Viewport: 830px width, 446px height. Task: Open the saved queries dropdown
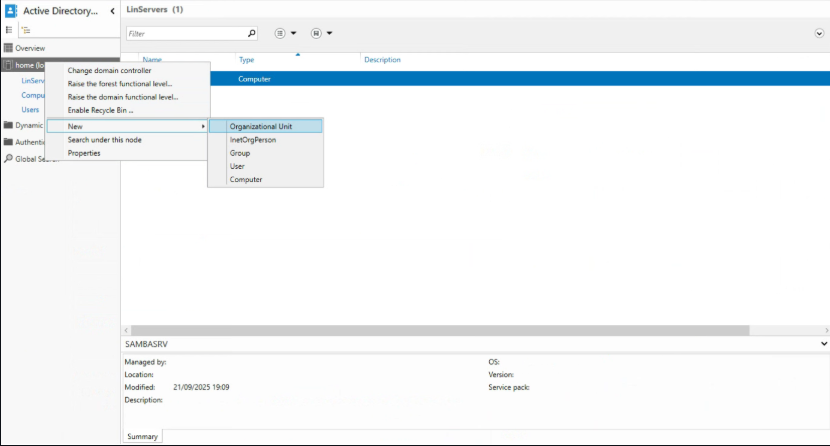pos(321,33)
